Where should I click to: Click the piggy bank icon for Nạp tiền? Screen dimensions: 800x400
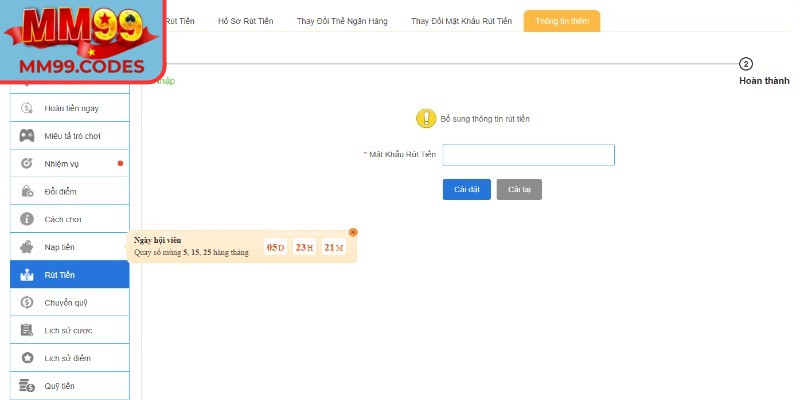tap(27, 247)
